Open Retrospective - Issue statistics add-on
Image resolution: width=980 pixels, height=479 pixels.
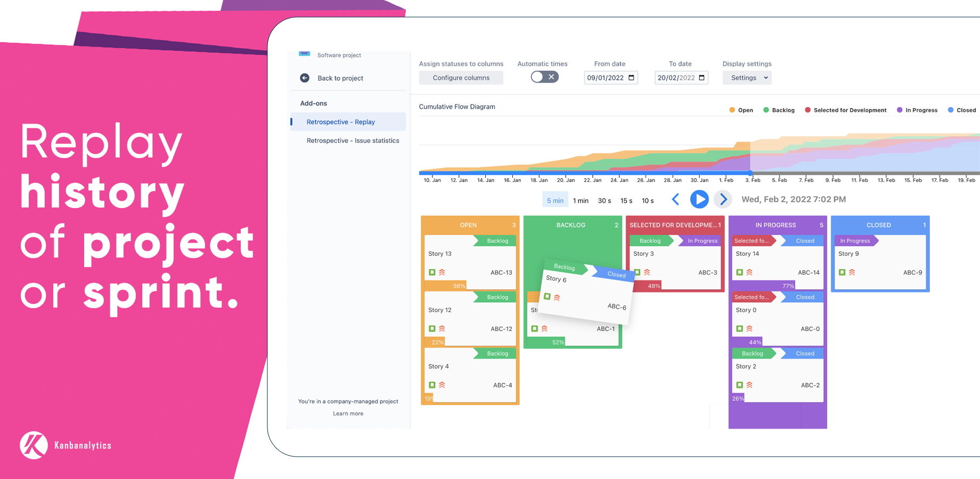pos(353,141)
